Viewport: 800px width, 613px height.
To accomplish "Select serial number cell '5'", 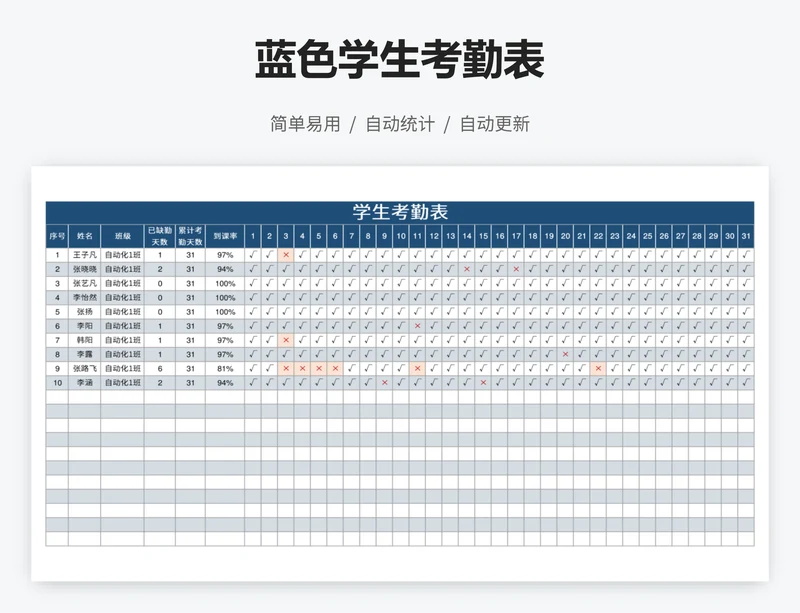I will [57, 312].
